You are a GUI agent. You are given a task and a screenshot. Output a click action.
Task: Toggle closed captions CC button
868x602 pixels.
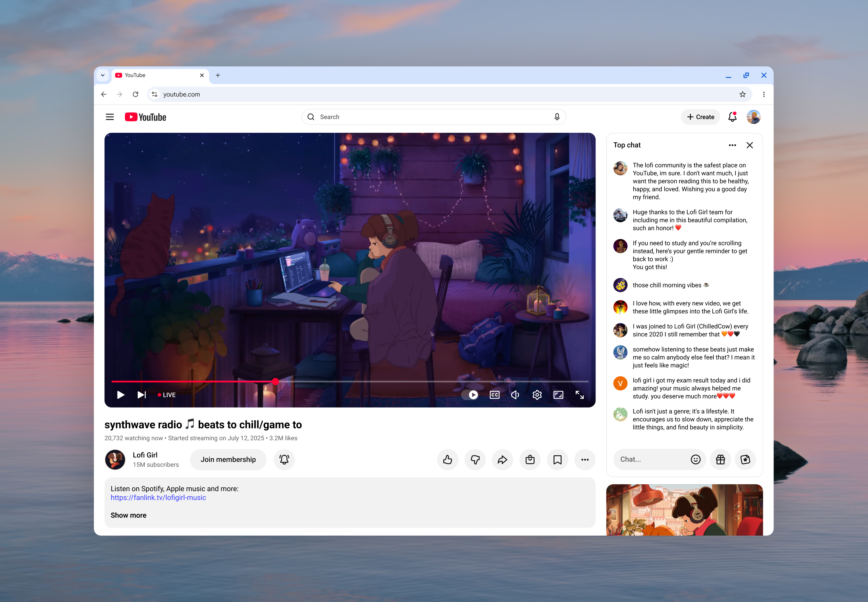point(495,395)
